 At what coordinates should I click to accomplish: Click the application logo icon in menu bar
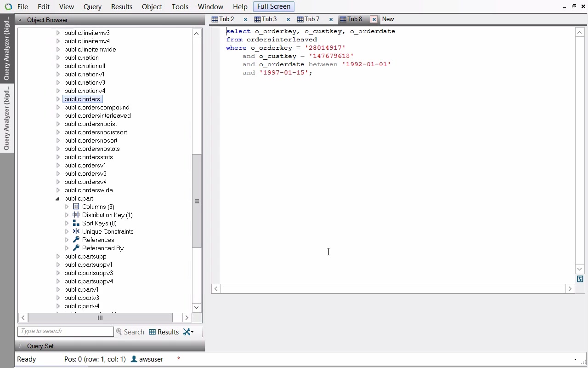pos(8,7)
